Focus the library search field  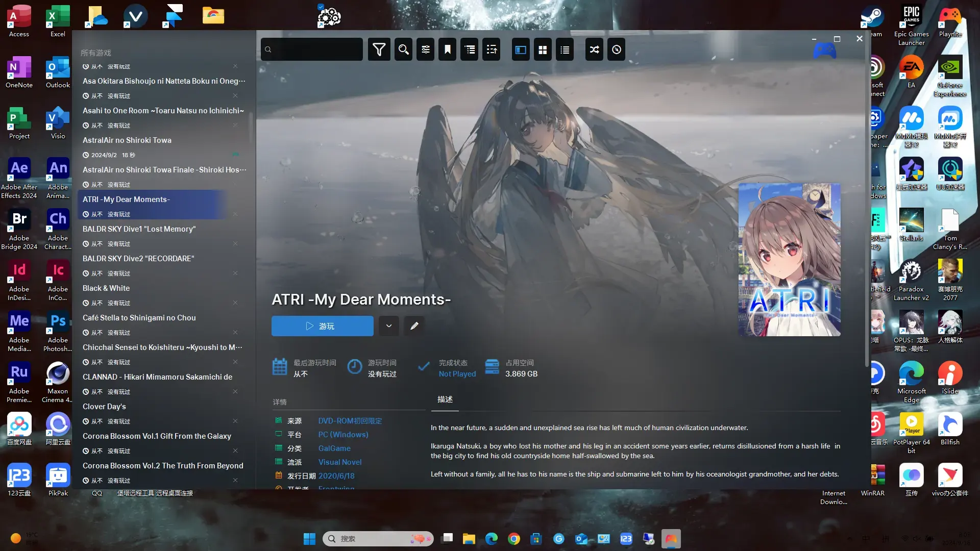point(312,49)
